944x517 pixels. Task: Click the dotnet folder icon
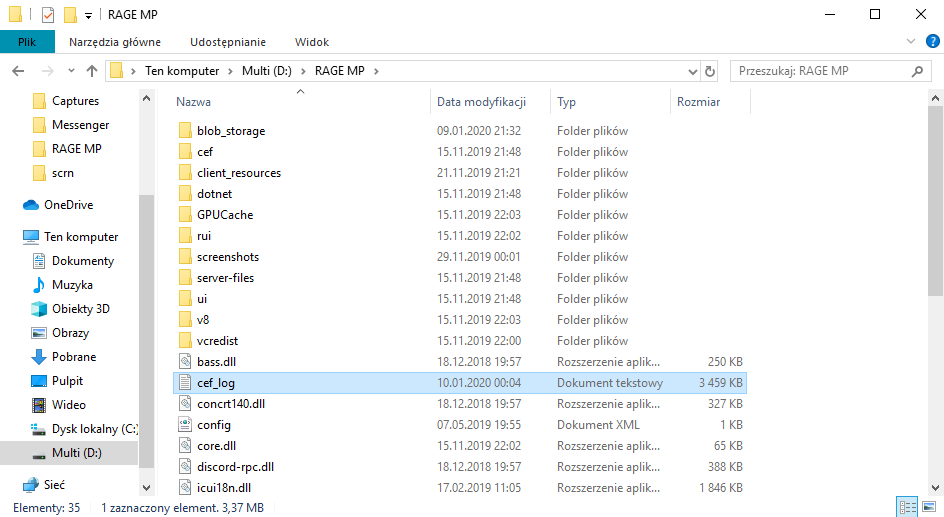click(185, 194)
